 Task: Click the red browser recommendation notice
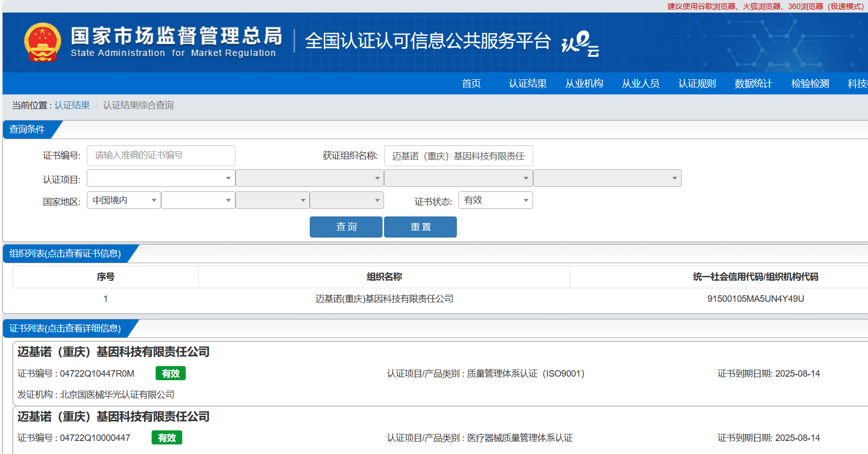[x=766, y=7]
